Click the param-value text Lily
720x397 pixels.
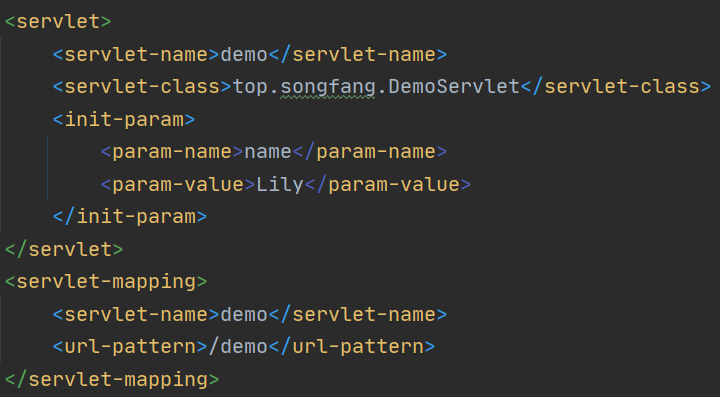point(280,184)
